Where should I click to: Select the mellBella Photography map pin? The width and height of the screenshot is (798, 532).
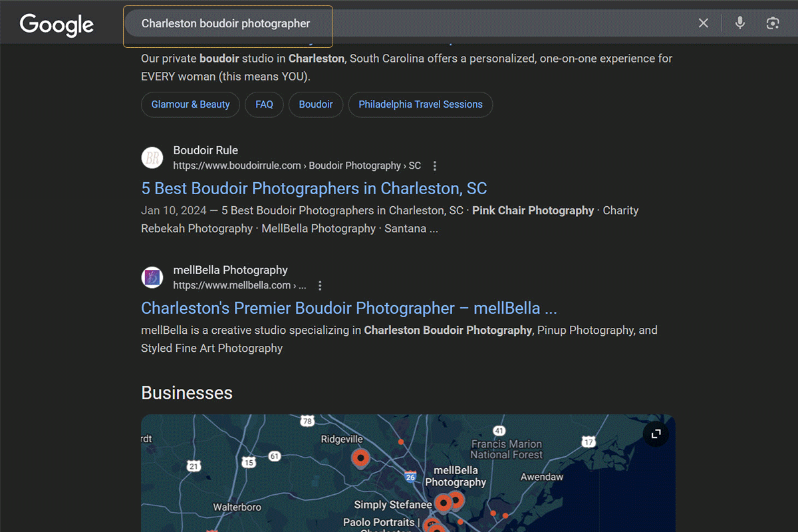coord(457,499)
